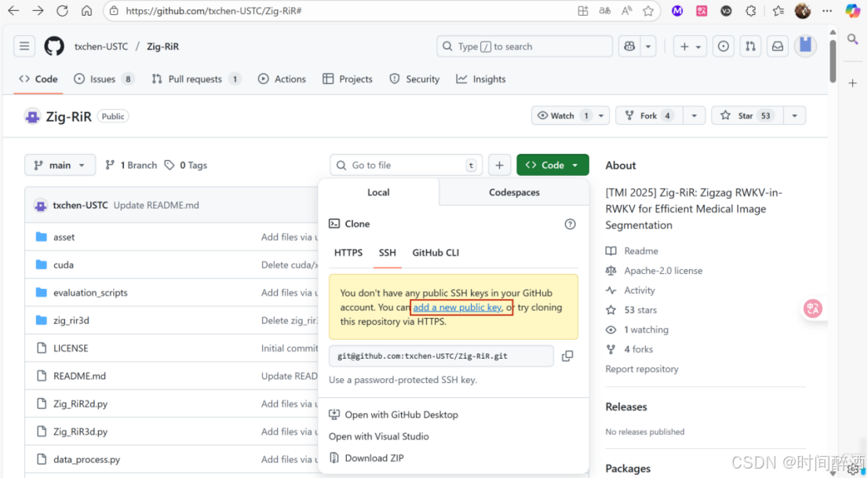Switch to the Codespaces tab
This screenshot has width=868, height=478.
(x=514, y=192)
